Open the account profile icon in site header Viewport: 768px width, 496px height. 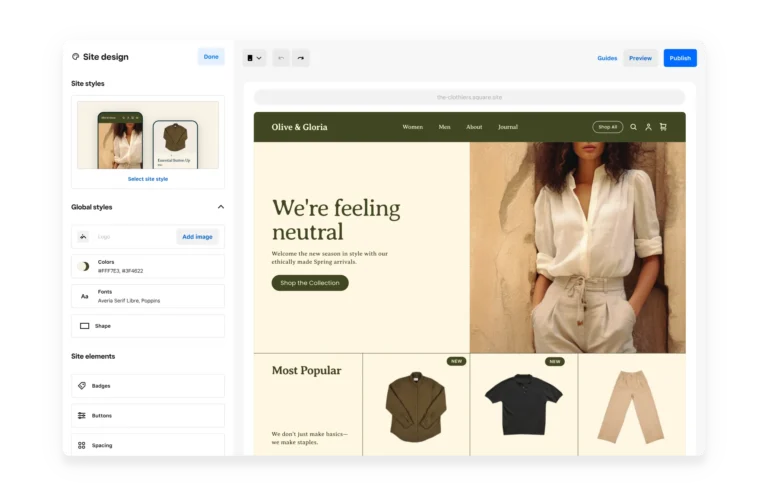pos(648,127)
